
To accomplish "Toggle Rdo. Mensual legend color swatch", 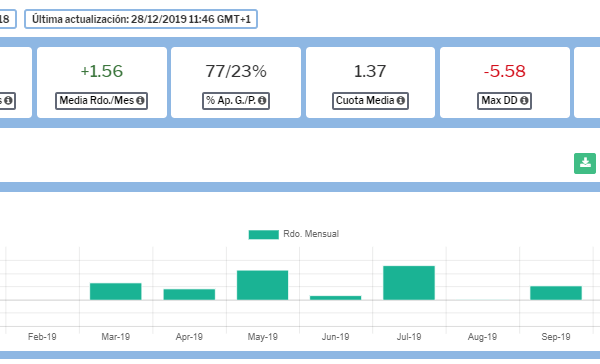I will click(264, 234).
